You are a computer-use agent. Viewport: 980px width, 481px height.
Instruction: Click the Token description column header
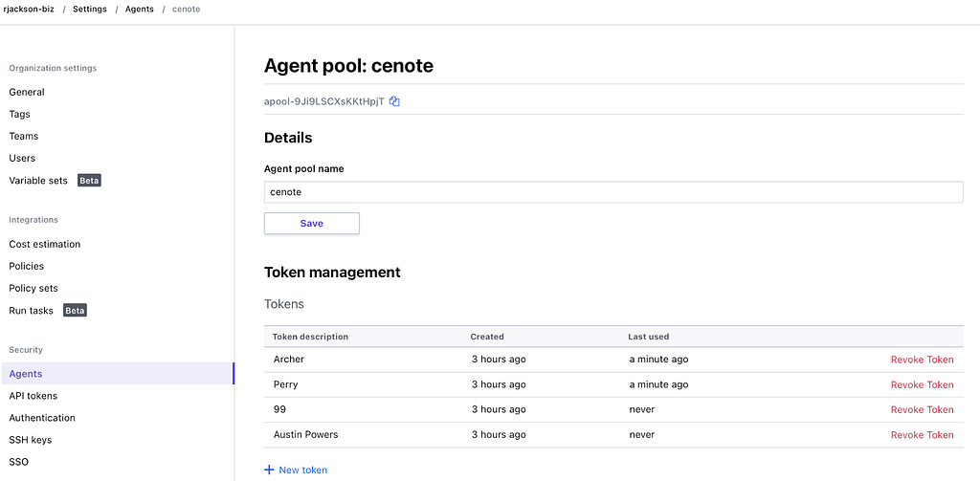(310, 337)
